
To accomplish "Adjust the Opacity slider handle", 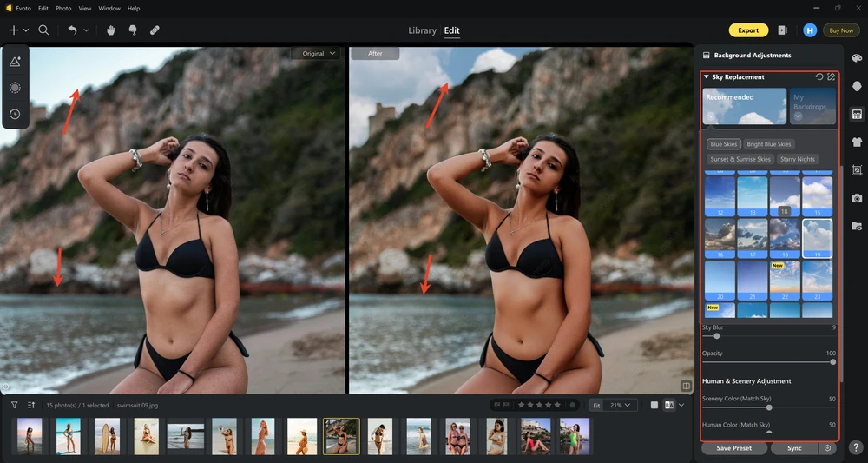I will click(832, 362).
